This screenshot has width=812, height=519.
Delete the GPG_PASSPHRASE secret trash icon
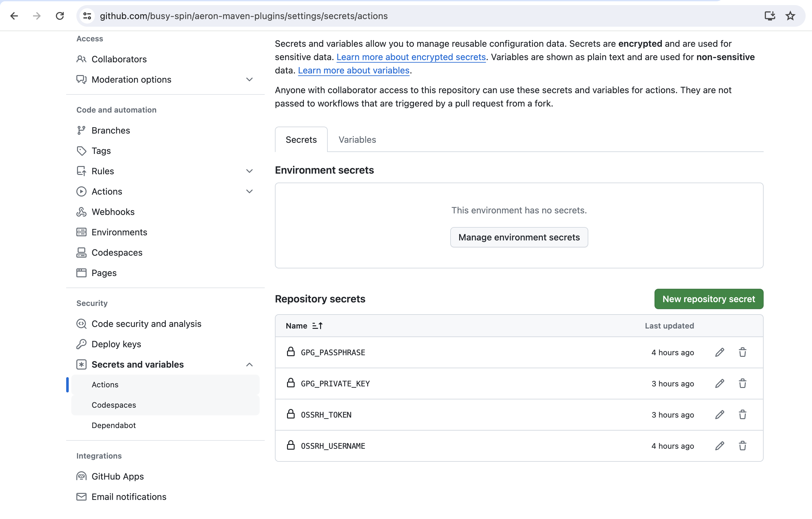pyautogui.click(x=743, y=352)
